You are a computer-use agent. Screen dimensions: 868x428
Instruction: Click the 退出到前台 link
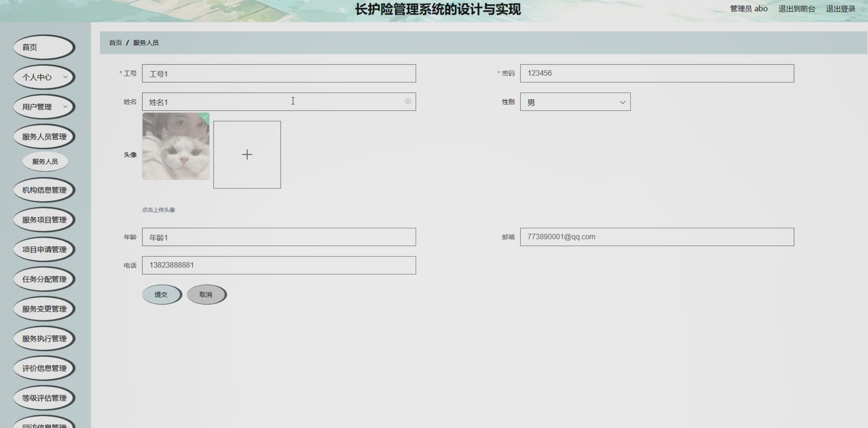(796, 9)
